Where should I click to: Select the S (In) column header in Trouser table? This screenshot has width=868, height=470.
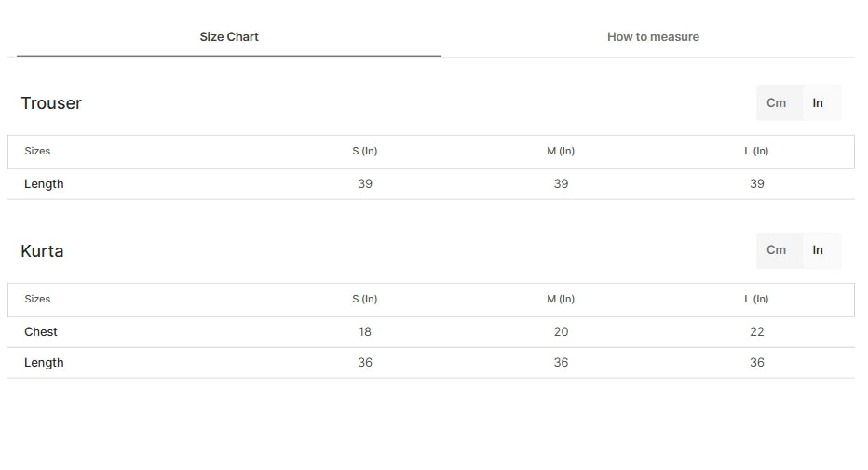[x=365, y=151]
